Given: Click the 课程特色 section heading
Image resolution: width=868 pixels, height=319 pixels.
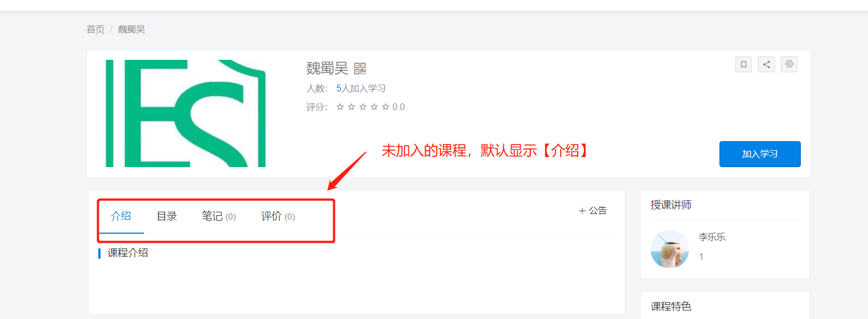Looking at the screenshot, I should [x=671, y=306].
